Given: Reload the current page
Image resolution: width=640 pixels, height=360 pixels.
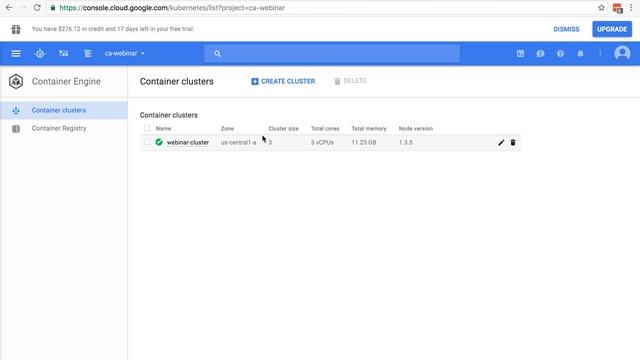Looking at the screenshot, I should pos(37,8).
